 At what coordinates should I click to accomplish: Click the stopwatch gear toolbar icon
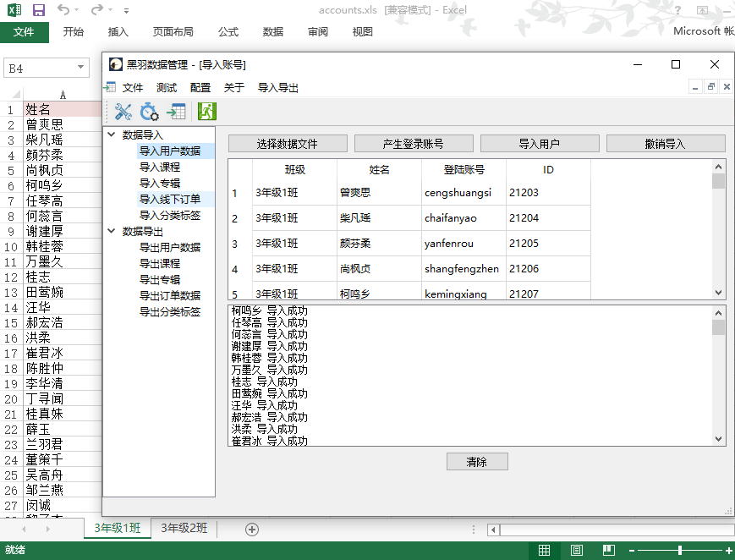click(x=150, y=112)
